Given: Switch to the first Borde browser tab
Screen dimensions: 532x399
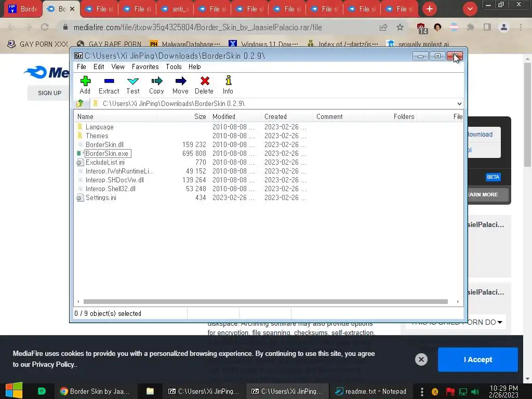Looking at the screenshot, I should [22, 9].
